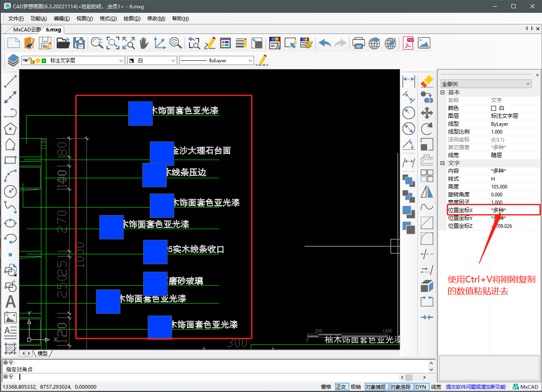Open the 修改(M) menu

click(x=156, y=19)
